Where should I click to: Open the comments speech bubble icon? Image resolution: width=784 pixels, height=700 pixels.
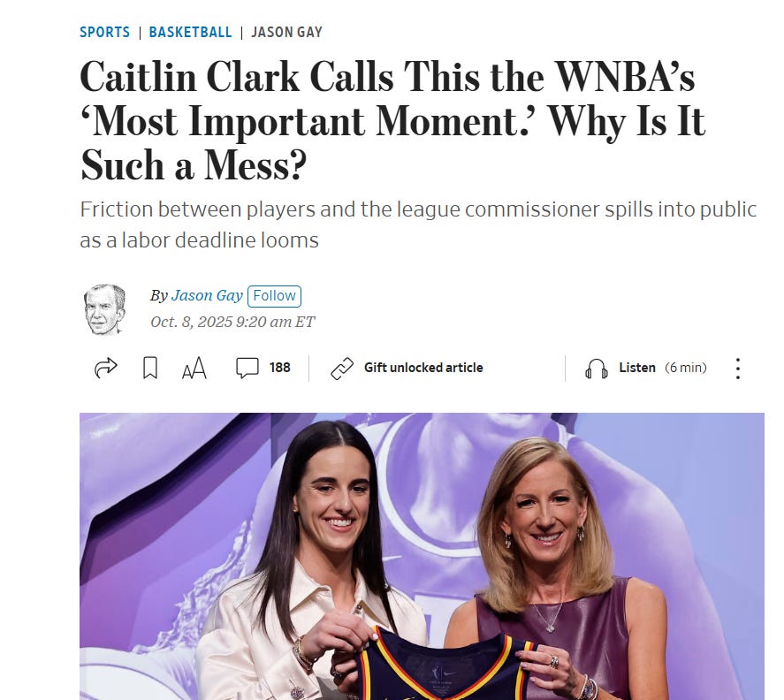[x=247, y=368]
